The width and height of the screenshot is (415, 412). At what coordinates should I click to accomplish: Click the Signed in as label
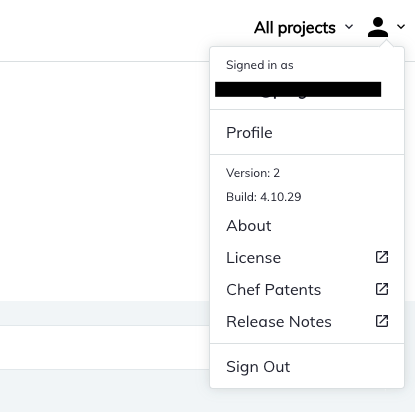(x=260, y=65)
